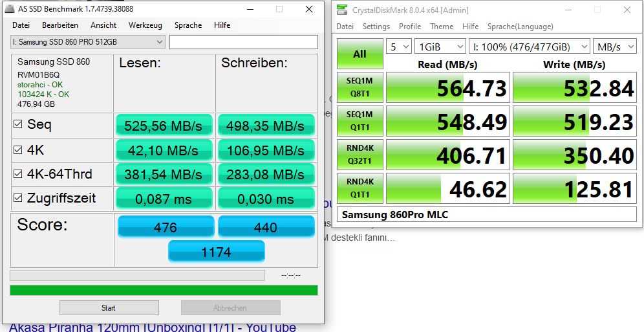Toggle the 4K-64Thrd test checkbox
The width and height of the screenshot is (644, 332).
[x=17, y=174]
